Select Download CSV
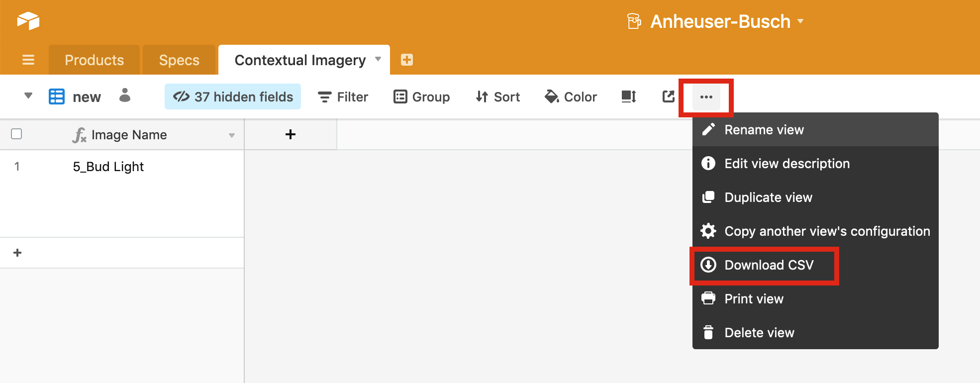 815,265
